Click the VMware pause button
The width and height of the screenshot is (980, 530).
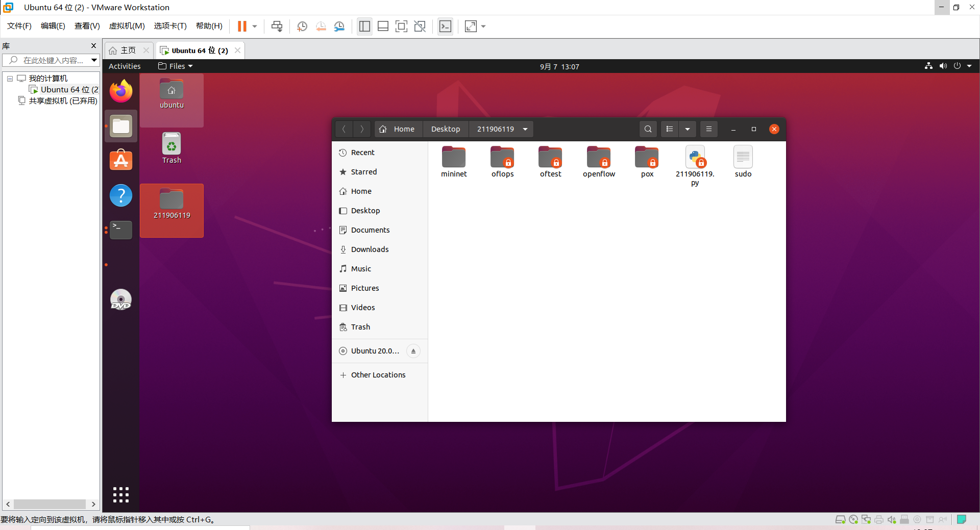[x=242, y=26]
